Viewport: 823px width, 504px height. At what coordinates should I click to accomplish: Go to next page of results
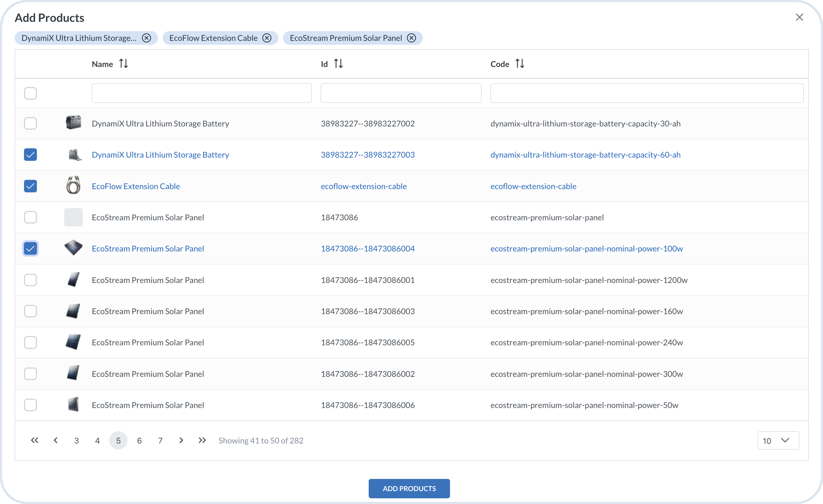pyautogui.click(x=181, y=440)
